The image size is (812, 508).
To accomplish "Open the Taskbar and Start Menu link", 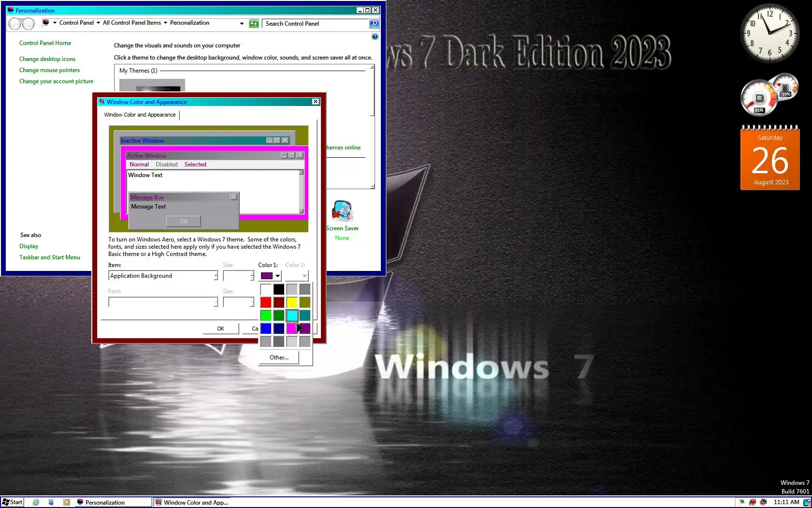I will coord(50,257).
